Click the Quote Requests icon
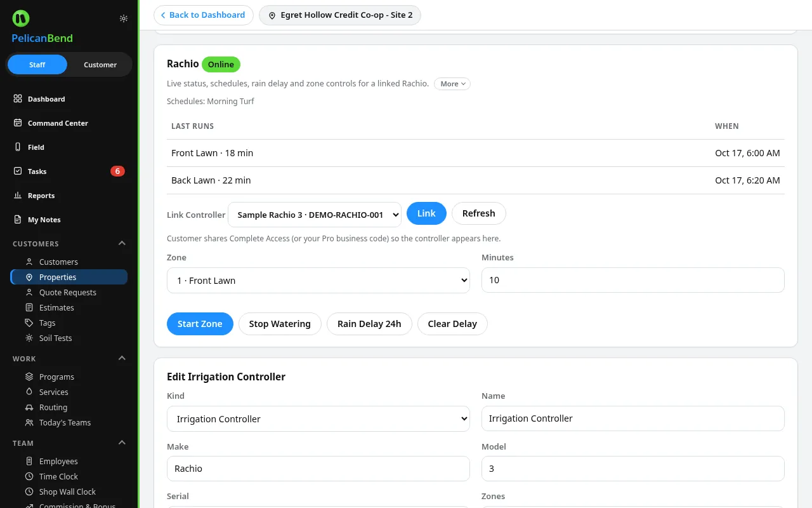Image resolution: width=812 pixels, height=508 pixels. [x=29, y=292]
